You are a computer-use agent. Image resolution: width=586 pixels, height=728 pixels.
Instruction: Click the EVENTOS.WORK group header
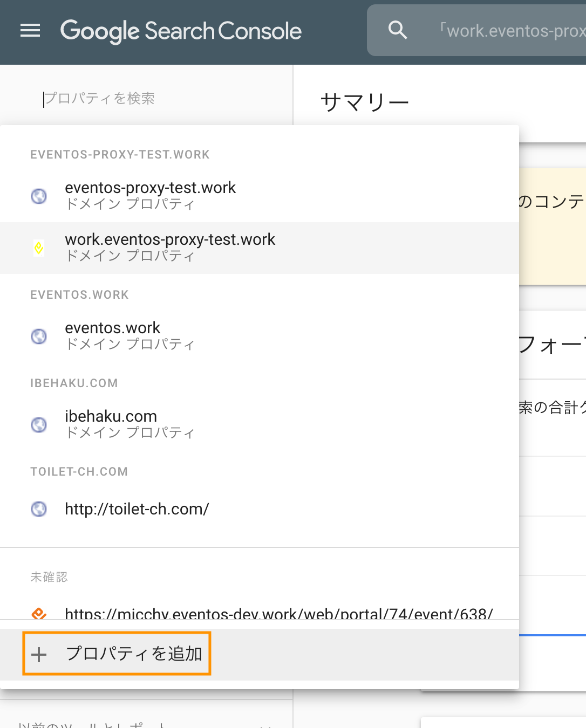[x=79, y=295]
